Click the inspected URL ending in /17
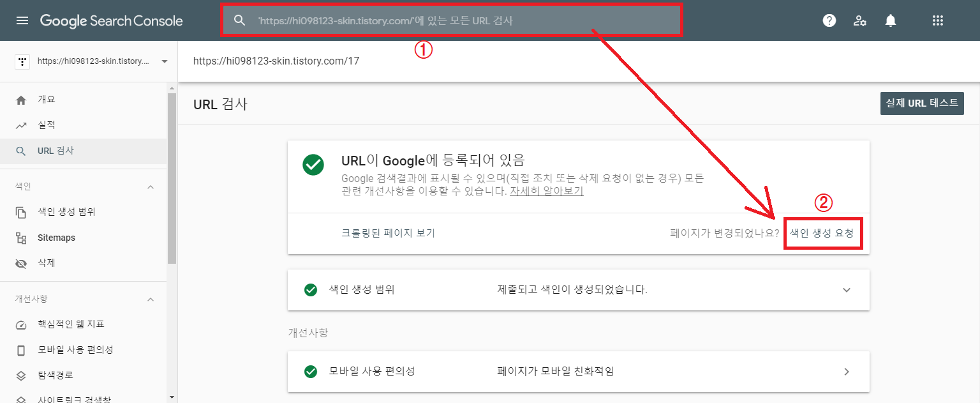 pyautogui.click(x=276, y=61)
